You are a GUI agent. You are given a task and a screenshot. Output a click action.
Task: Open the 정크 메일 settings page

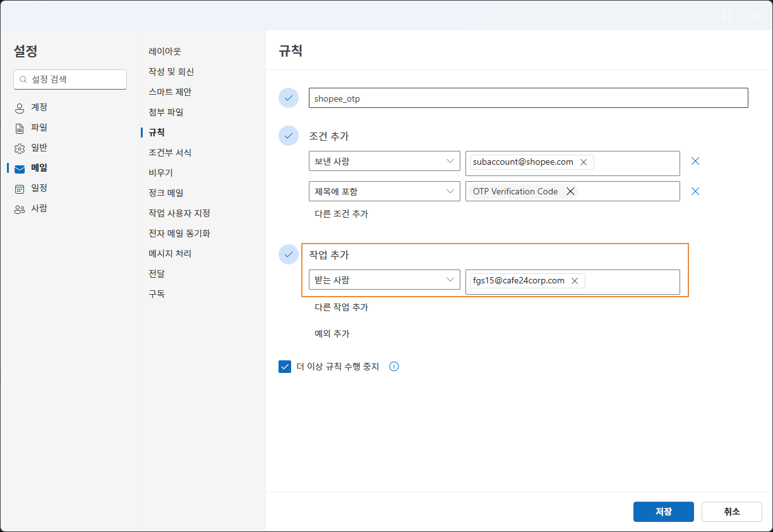[165, 193]
